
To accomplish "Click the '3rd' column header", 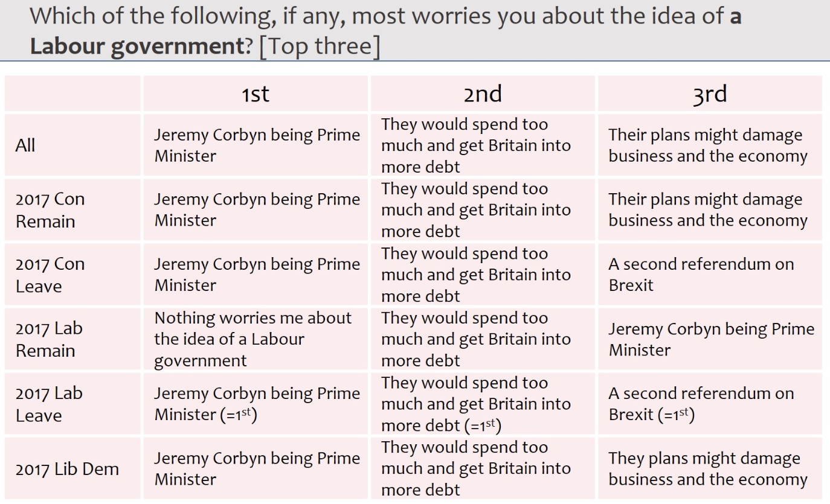I will [x=710, y=94].
